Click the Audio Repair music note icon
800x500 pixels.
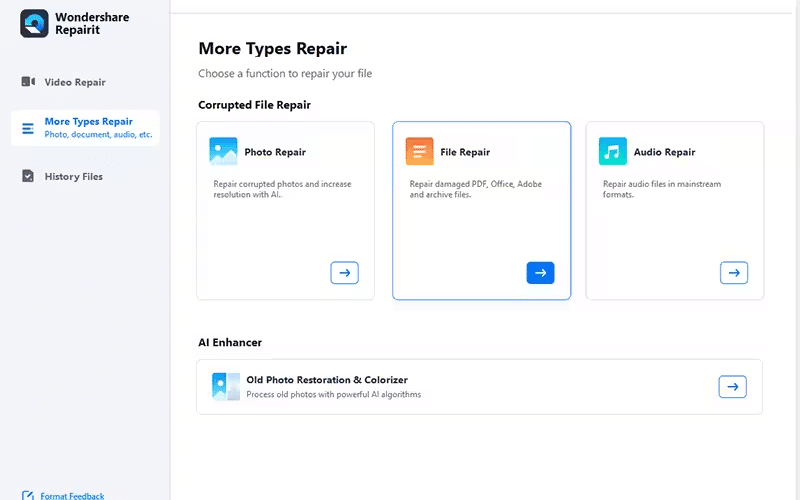(612, 151)
